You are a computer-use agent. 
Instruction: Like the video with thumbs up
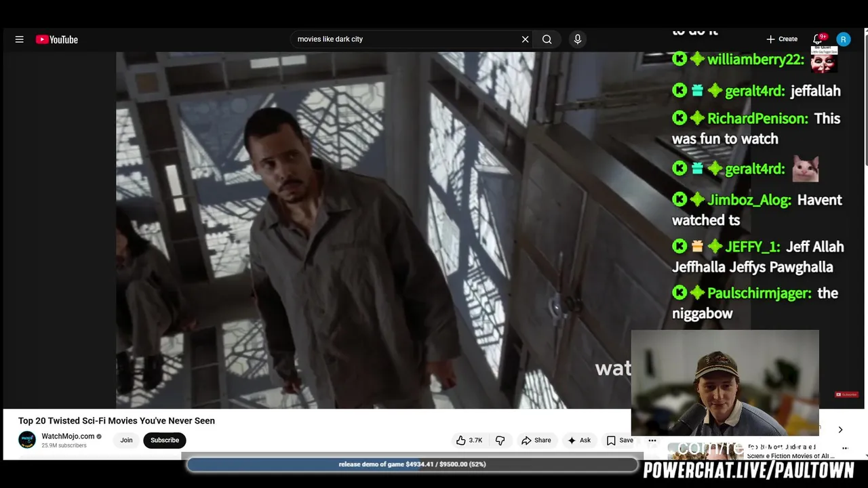pyautogui.click(x=469, y=440)
